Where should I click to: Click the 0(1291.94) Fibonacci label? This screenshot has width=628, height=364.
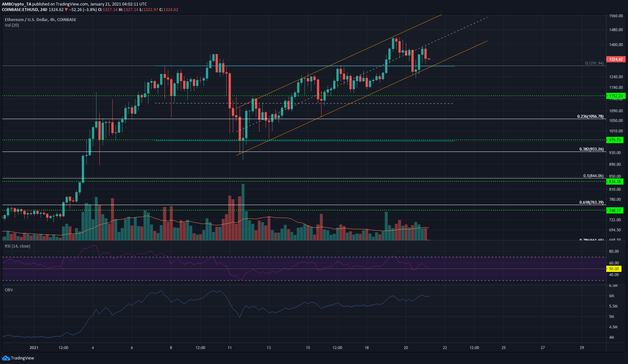point(594,63)
